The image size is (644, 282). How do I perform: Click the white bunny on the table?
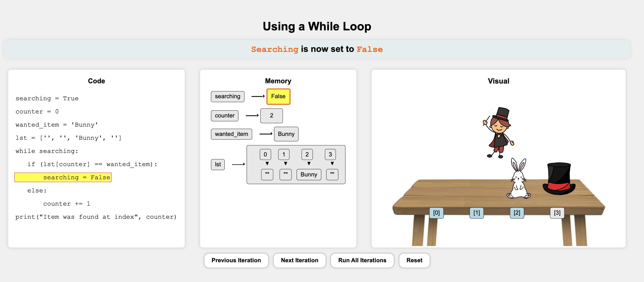pos(518,180)
